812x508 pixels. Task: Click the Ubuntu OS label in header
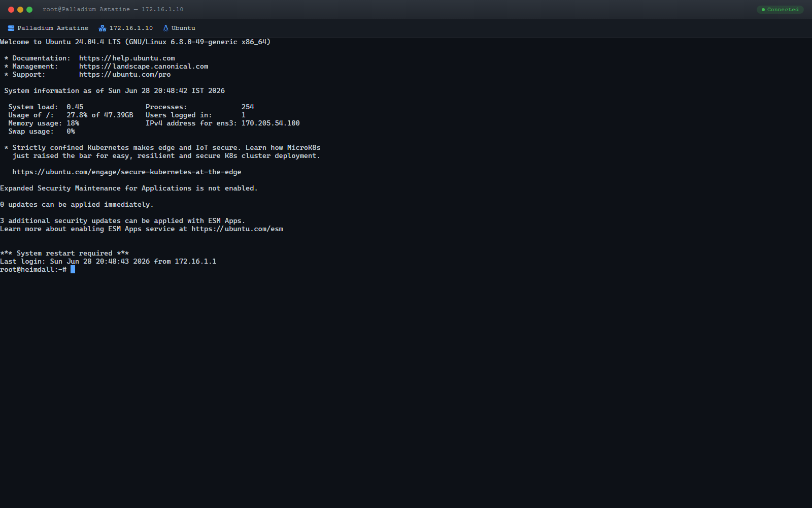pos(183,28)
